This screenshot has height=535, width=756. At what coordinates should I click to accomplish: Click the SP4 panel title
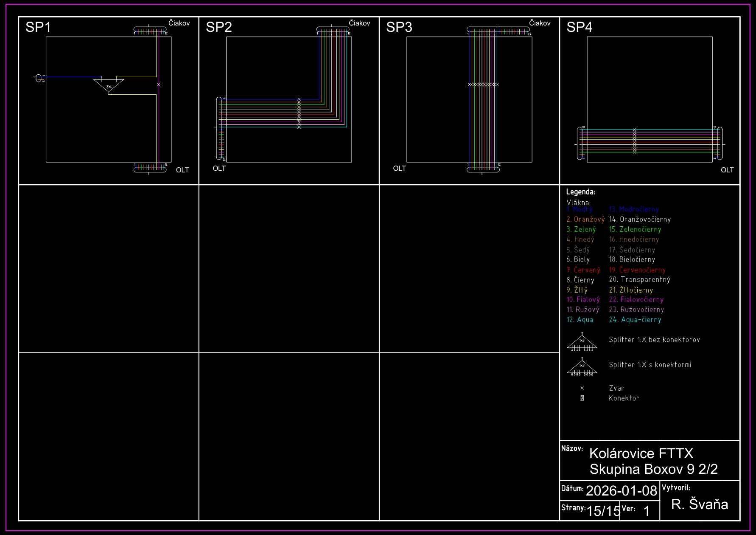point(579,27)
